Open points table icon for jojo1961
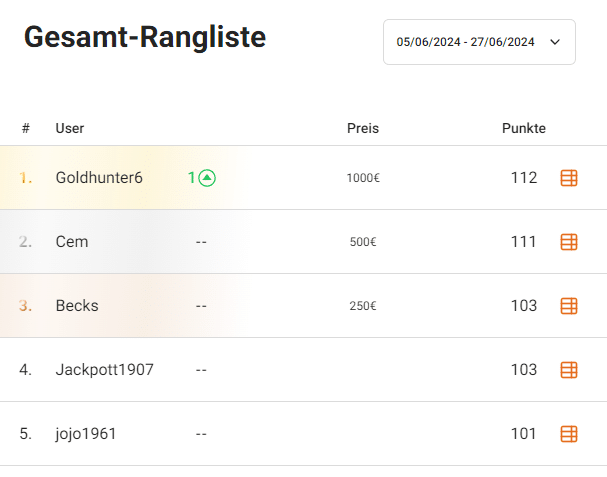Image resolution: width=607 pixels, height=477 pixels. (x=569, y=434)
